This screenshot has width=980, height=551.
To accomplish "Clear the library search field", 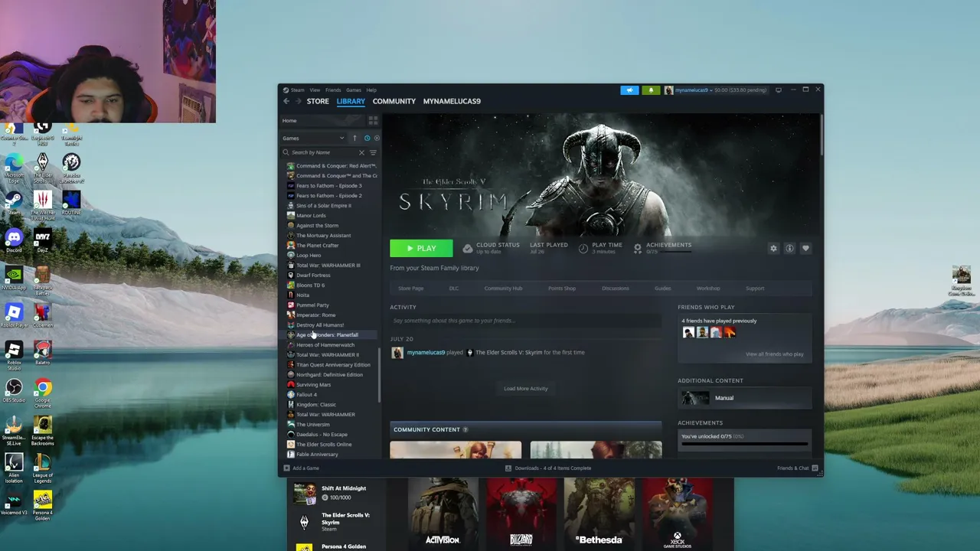I will click(361, 152).
